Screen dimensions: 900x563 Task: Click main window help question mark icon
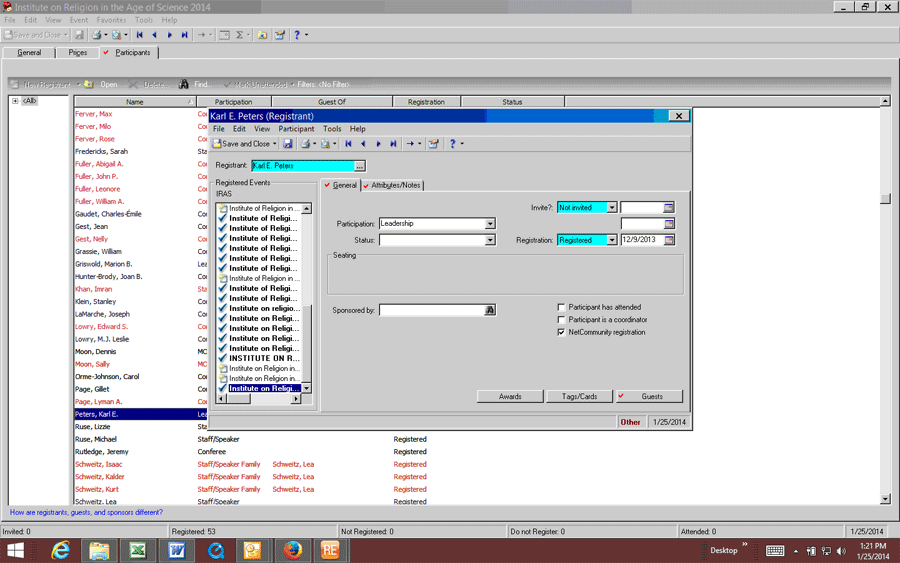tap(297, 35)
